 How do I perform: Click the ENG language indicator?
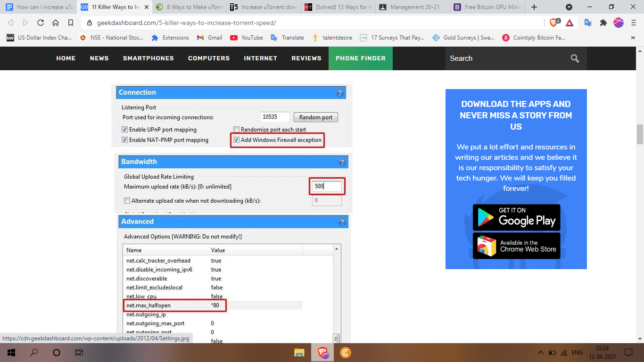[578, 353]
